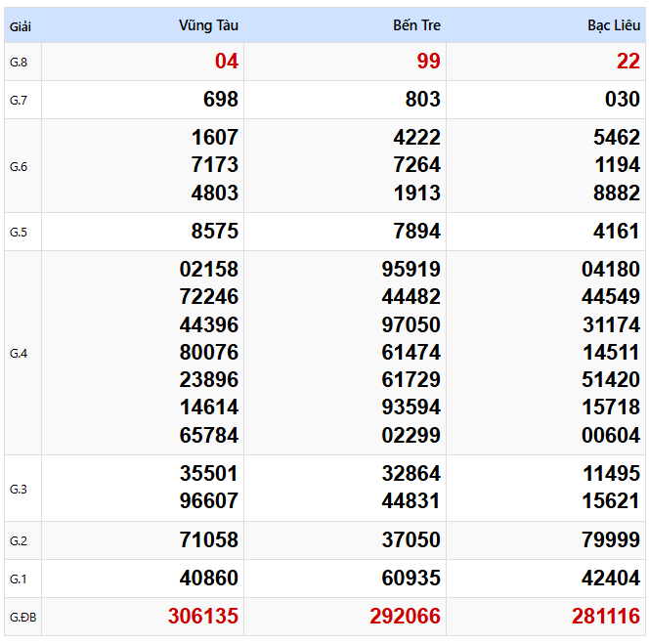Select the G.4 number 44396

(209, 324)
